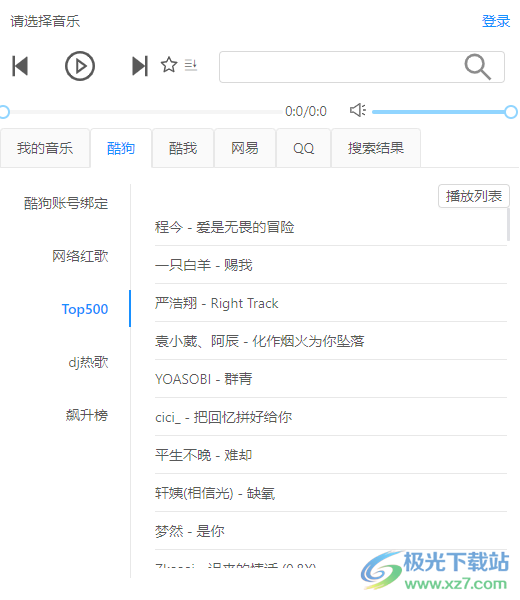Screen dimensions: 520x600
Task: Set position on playback progress slider
Action: 141,112
